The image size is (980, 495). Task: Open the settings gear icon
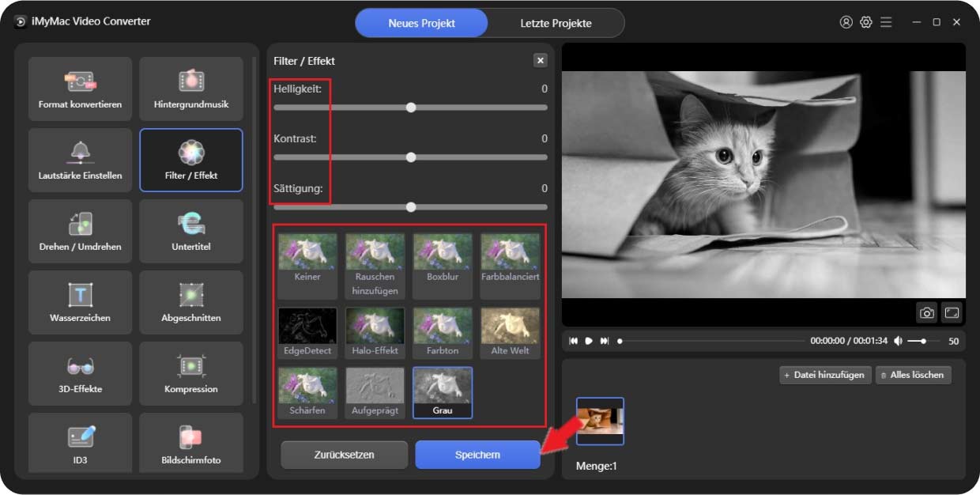(865, 22)
